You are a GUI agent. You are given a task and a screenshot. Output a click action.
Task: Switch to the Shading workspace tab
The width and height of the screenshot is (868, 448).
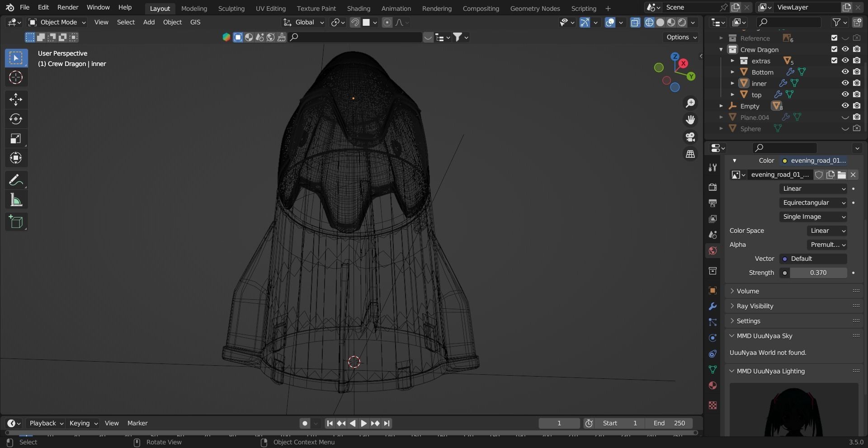tap(359, 8)
